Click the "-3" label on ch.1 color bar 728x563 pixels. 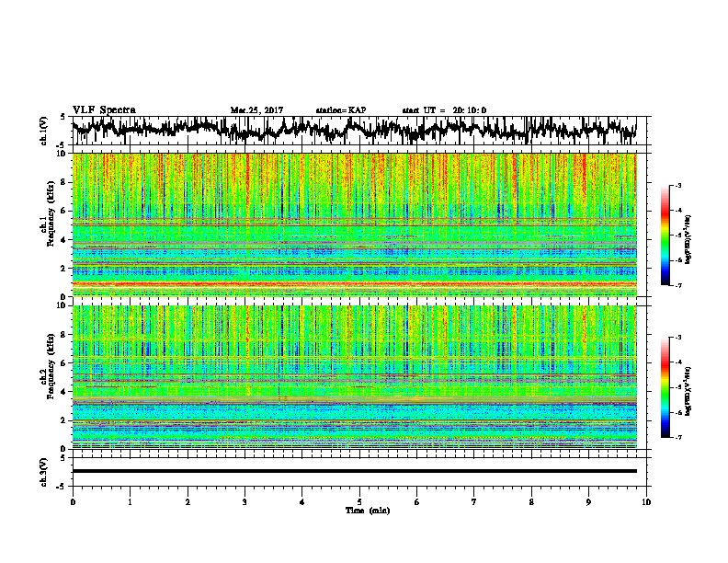[677, 186]
